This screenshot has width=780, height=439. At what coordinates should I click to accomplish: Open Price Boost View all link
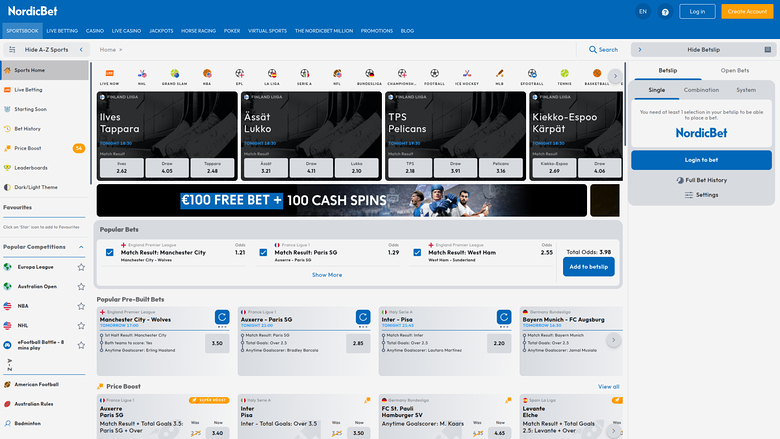(608, 387)
